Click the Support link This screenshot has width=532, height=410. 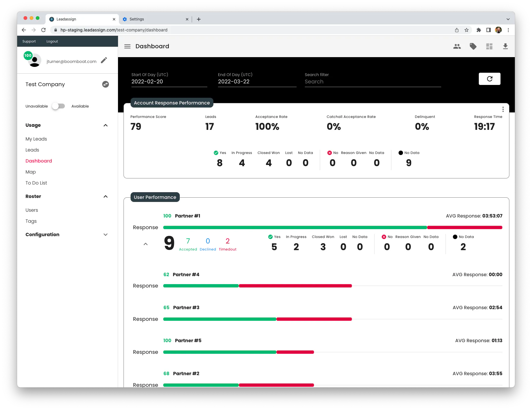pos(29,41)
